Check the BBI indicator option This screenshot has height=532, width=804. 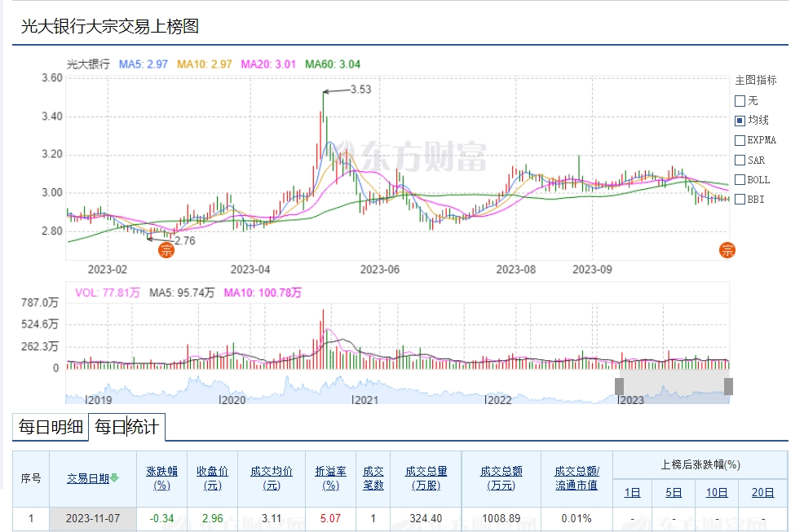(740, 199)
